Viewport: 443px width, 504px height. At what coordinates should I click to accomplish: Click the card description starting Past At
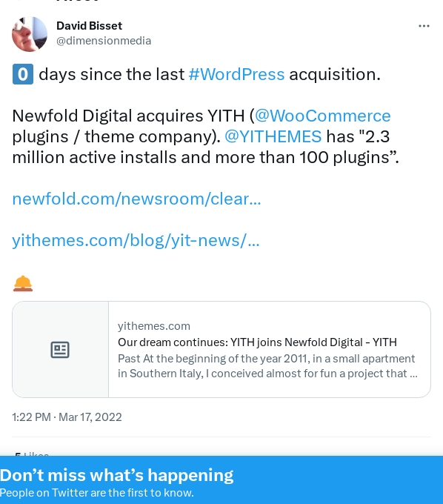tap(267, 366)
